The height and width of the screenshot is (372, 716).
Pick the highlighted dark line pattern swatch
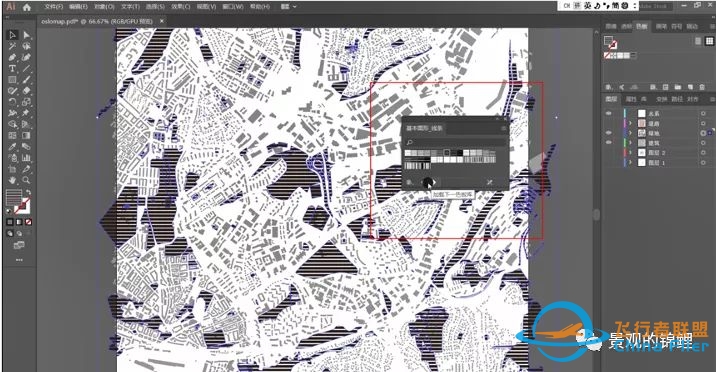point(447,152)
